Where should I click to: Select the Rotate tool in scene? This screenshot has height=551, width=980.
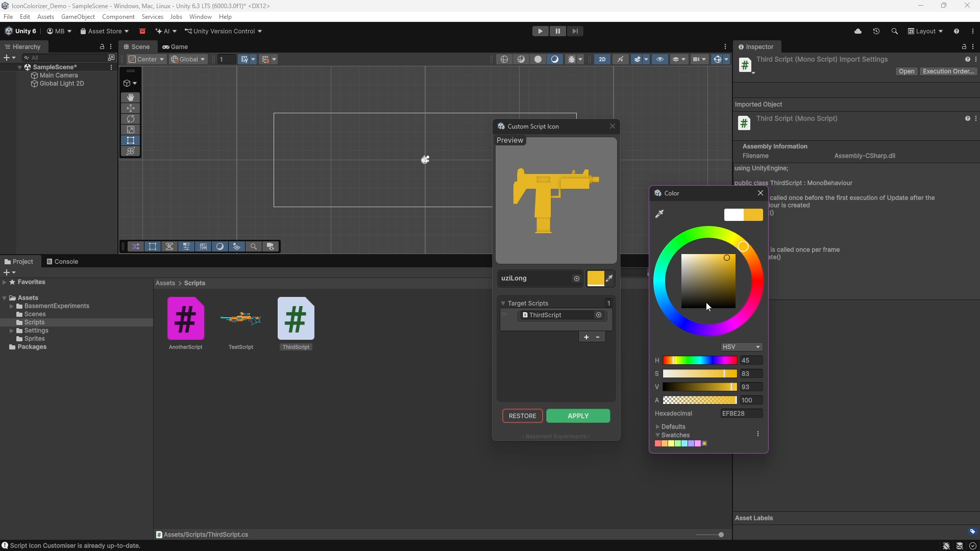point(131,119)
